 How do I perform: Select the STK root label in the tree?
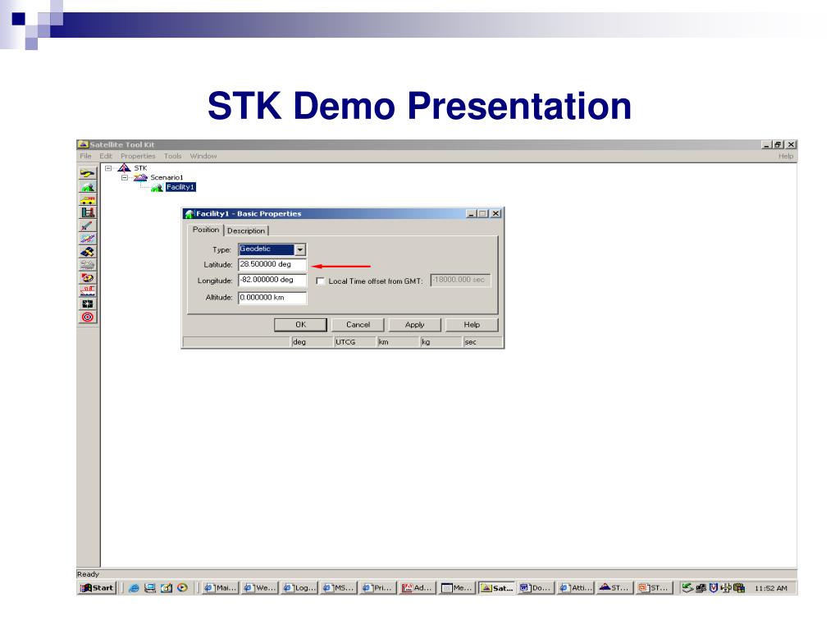pos(141,168)
